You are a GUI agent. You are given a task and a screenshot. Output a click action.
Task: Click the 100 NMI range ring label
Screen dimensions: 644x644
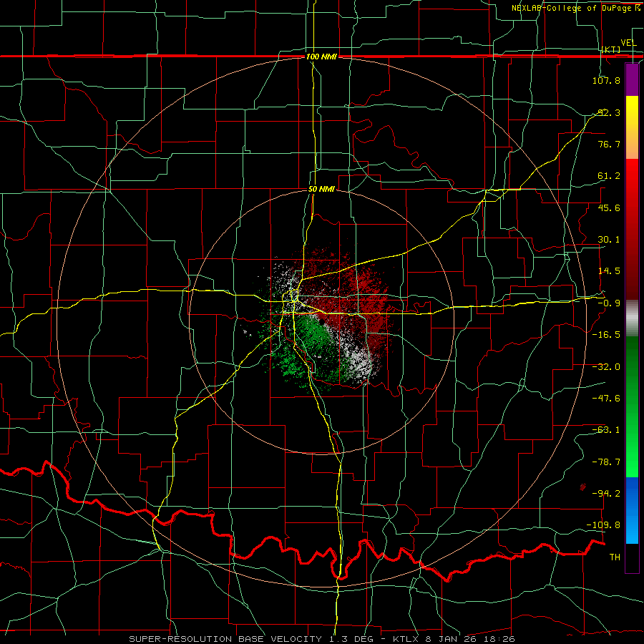[321, 57]
